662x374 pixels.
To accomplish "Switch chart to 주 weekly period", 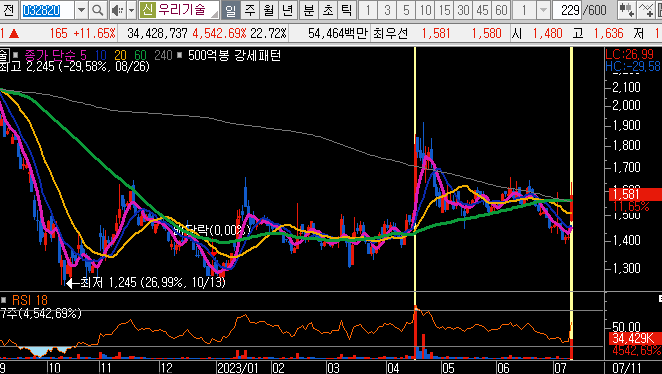I will click(x=250, y=10).
